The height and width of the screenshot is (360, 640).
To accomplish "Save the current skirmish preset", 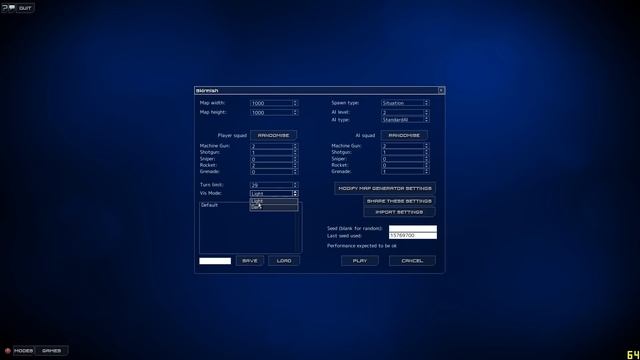I will tap(250, 261).
